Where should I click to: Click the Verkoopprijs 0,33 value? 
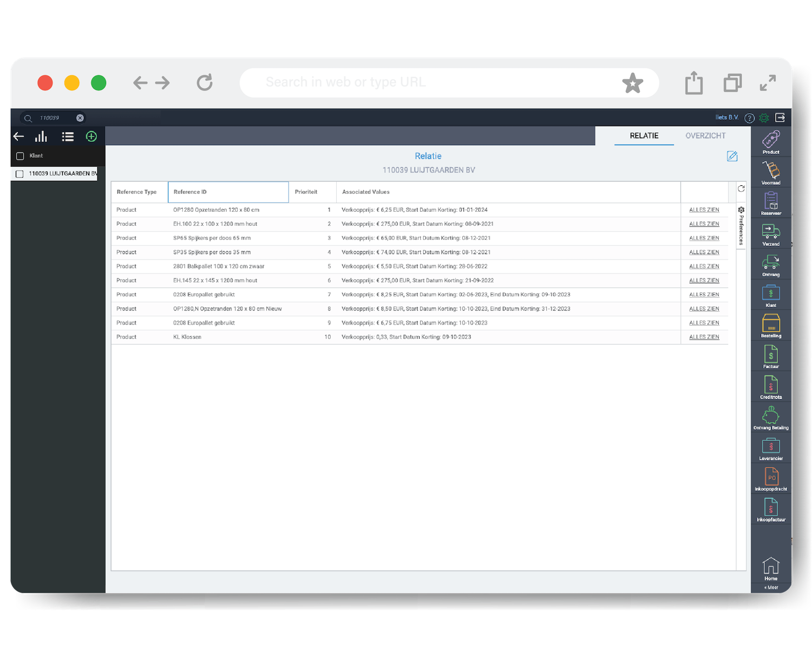click(406, 337)
